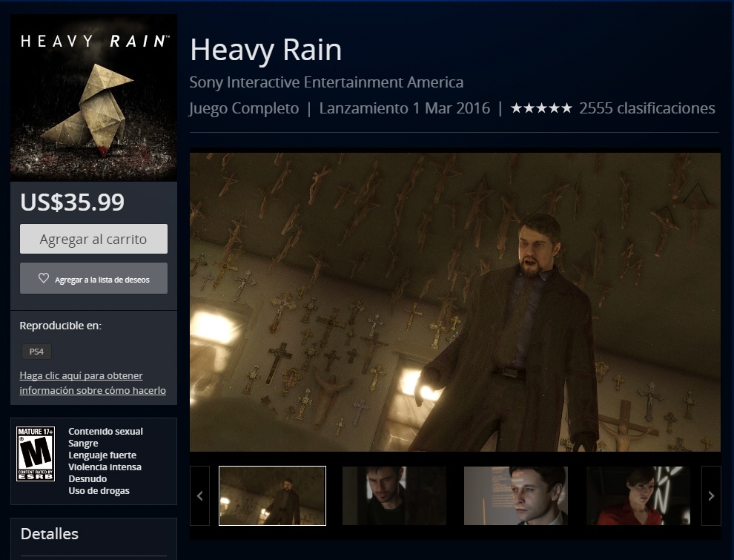Show previous screenshots with left arrow

pyautogui.click(x=200, y=495)
